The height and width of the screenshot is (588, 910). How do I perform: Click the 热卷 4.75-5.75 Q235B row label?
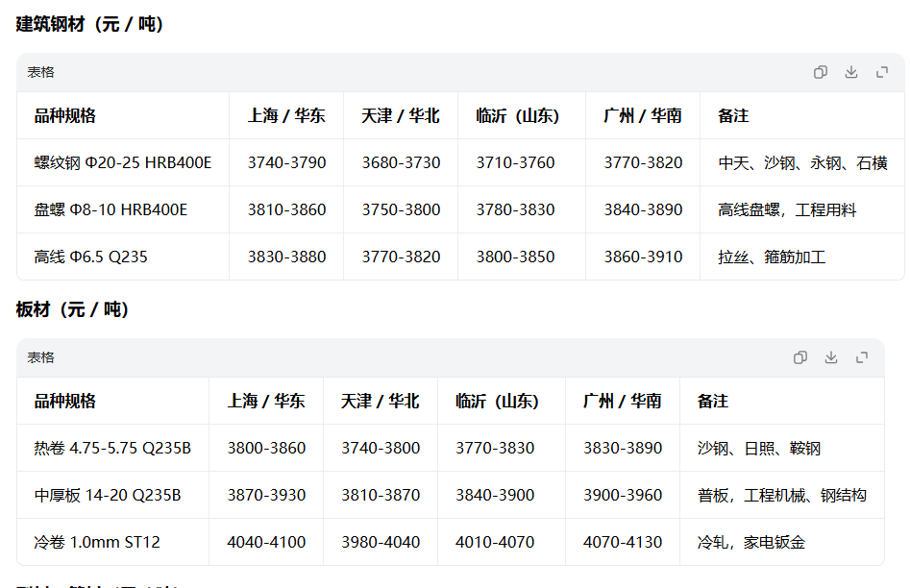coord(112,448)
